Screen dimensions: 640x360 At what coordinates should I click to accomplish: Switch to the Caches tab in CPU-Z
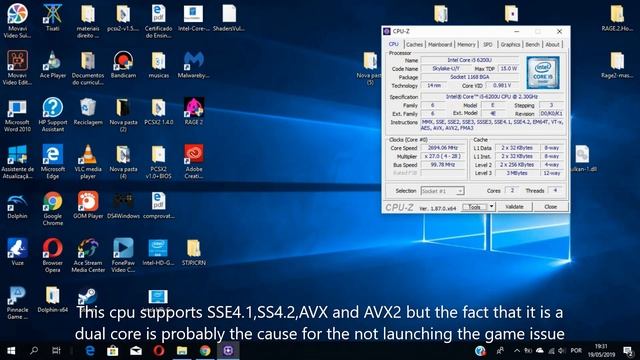tap(414, 44)
